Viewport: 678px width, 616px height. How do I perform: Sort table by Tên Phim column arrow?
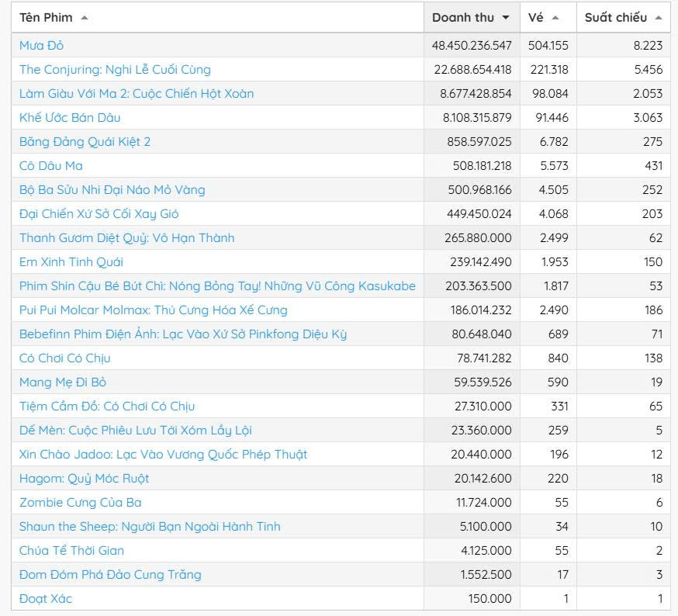tap(85, 18)
